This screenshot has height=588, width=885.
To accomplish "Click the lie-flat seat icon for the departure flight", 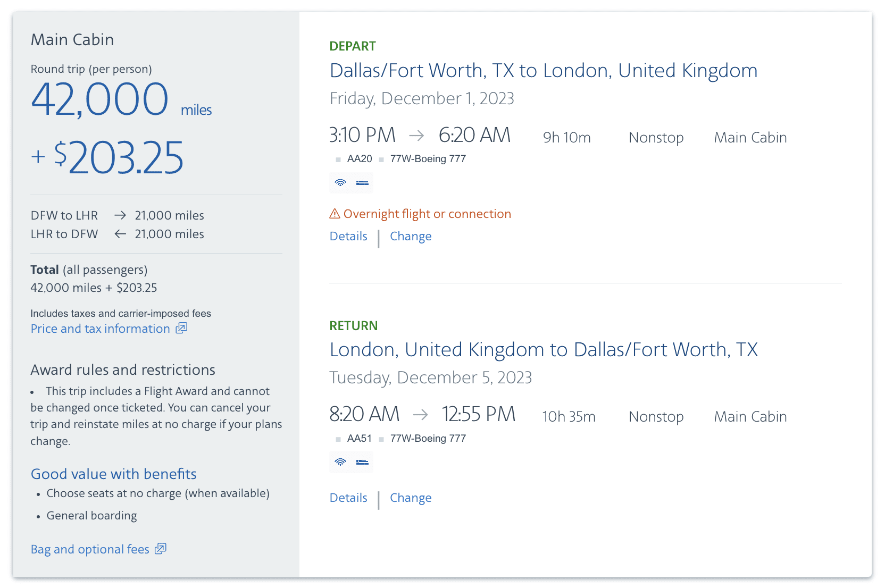I will 362,182.
